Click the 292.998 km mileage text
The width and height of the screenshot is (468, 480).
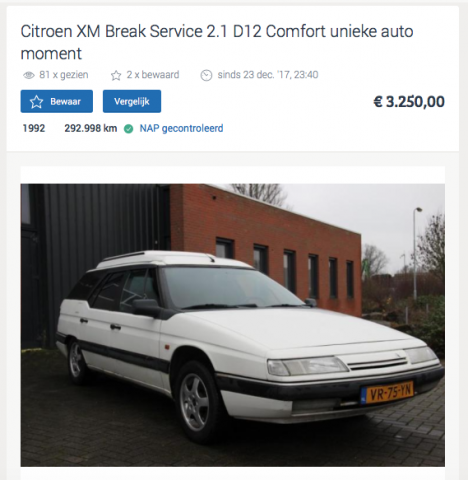coord(91,128)
